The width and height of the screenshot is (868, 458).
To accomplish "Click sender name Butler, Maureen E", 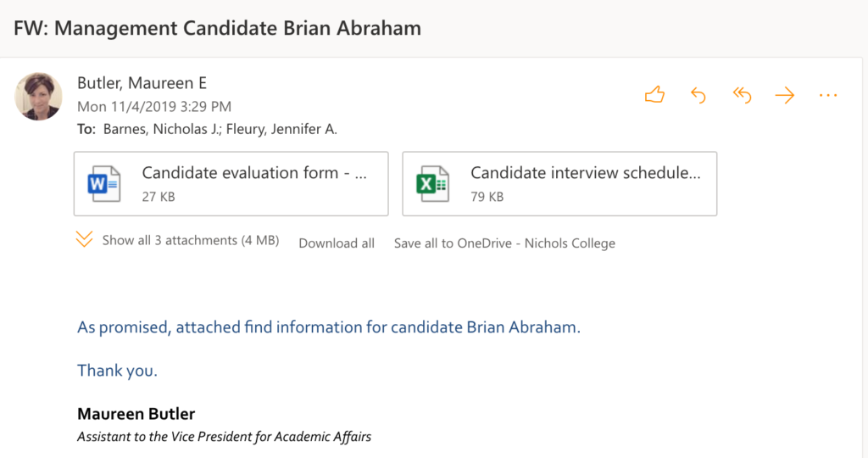I will coord(142,83).
